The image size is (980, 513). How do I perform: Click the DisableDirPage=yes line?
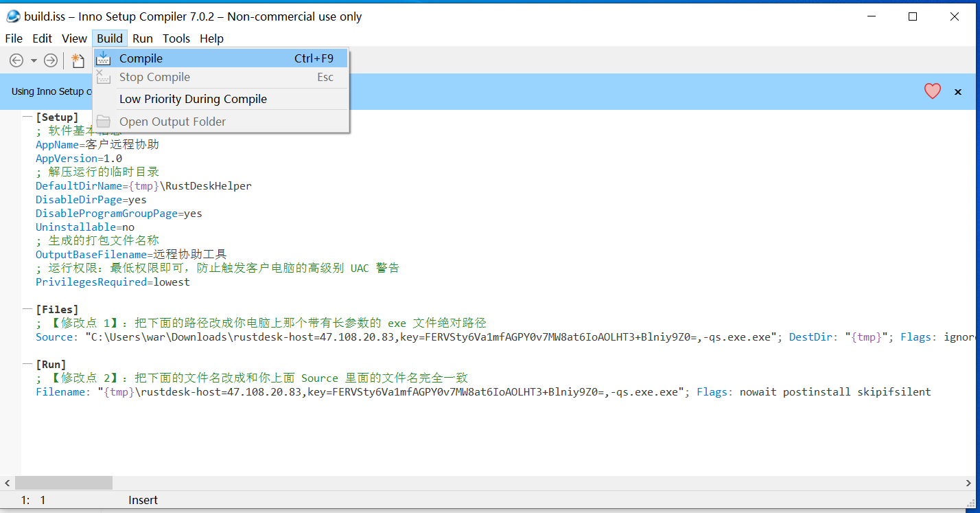91,200
